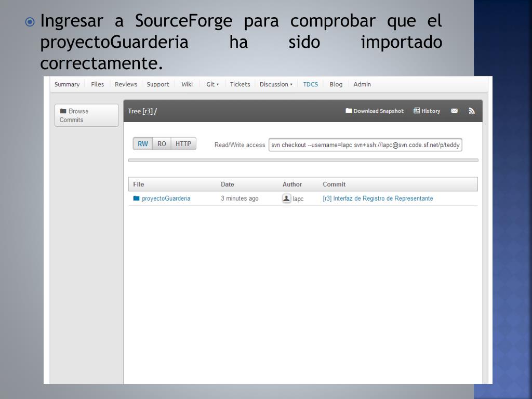Image resolution: width=532 pixels, height=399 pixels.
Task: Select the HTTP access toggle
Action: [183, 143]
